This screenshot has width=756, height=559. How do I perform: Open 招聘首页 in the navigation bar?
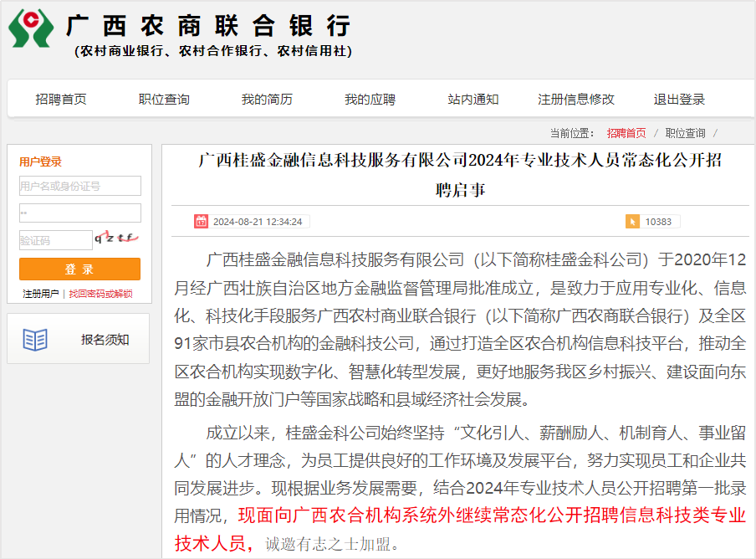61,100
